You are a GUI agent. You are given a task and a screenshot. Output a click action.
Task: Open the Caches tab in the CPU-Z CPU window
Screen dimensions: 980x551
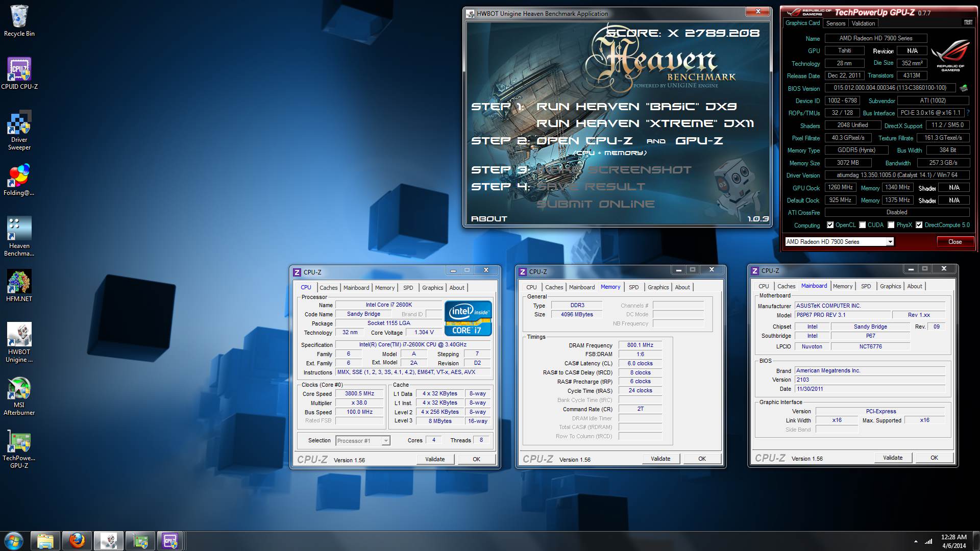(328, 288)
